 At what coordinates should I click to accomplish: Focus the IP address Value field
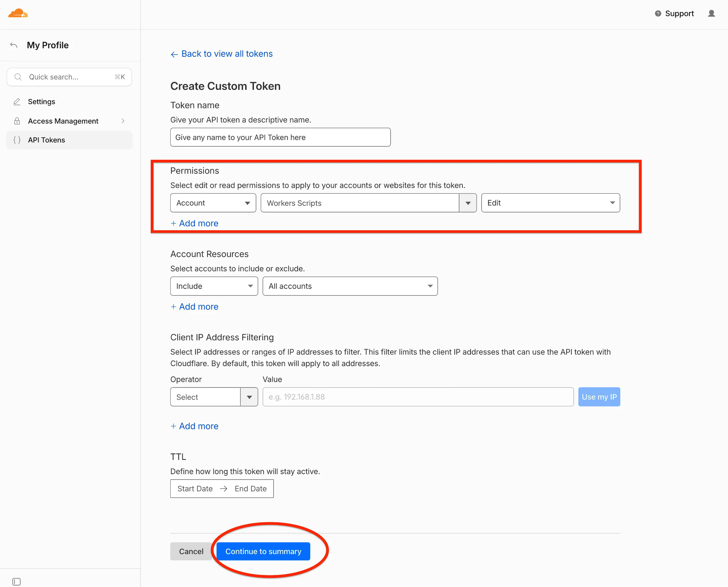point(418,397)
